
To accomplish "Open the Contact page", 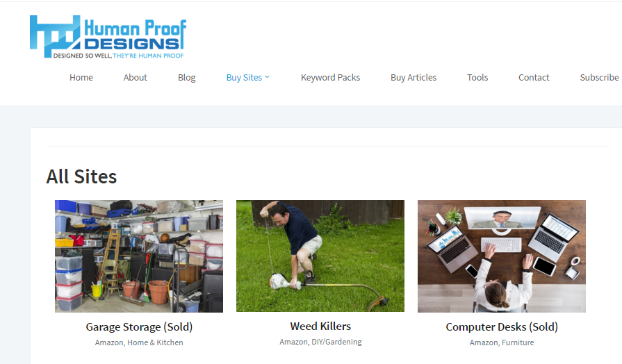I will [534, 78].
